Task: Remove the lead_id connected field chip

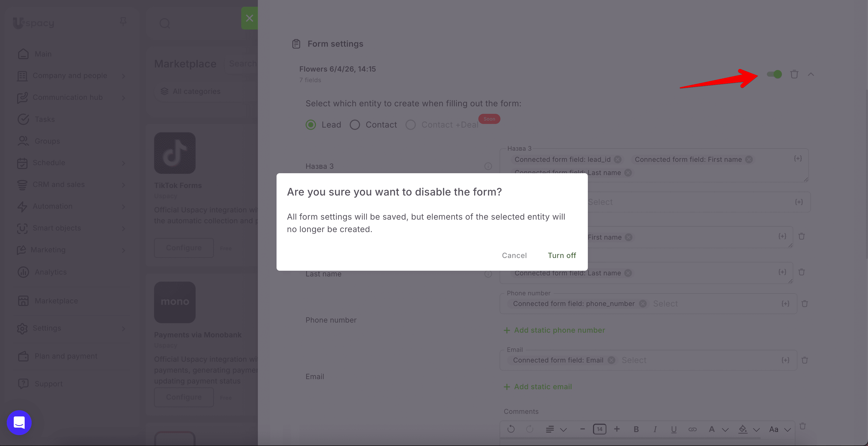Action: (x=617, y=159)
